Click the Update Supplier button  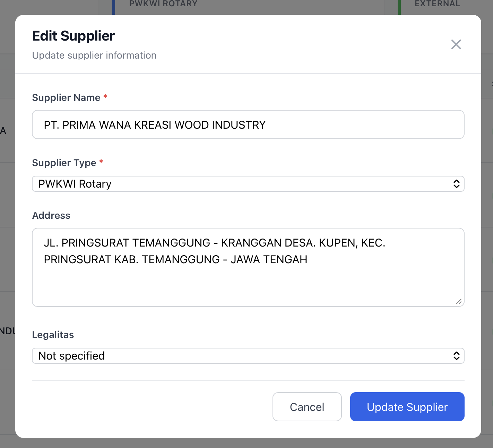click(407, 407)
